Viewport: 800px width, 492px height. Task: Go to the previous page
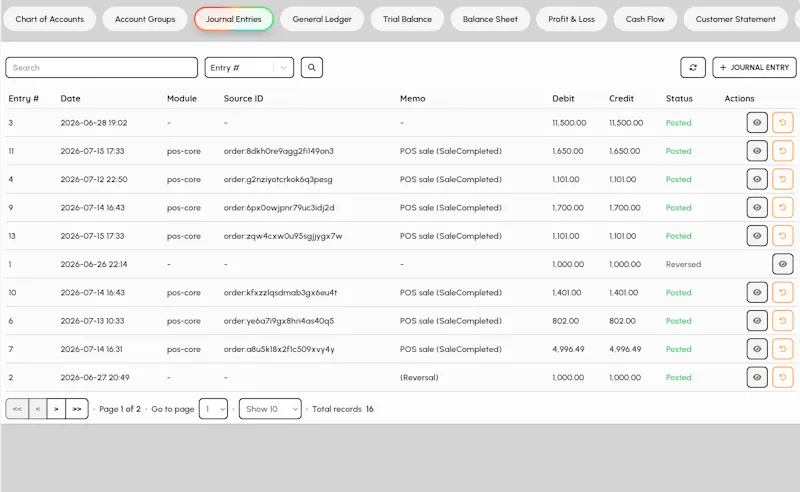(38, 409)
